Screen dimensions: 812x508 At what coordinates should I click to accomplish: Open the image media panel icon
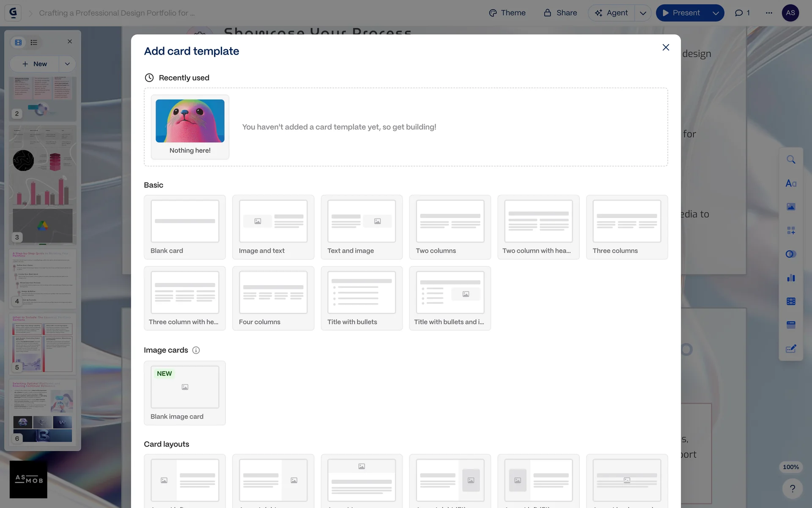(791, 207)
